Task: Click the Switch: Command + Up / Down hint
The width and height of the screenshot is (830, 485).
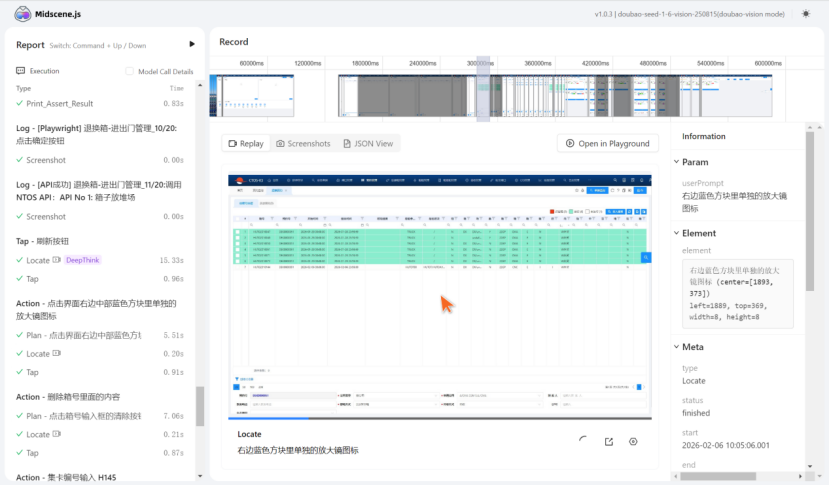Action: 97,46
